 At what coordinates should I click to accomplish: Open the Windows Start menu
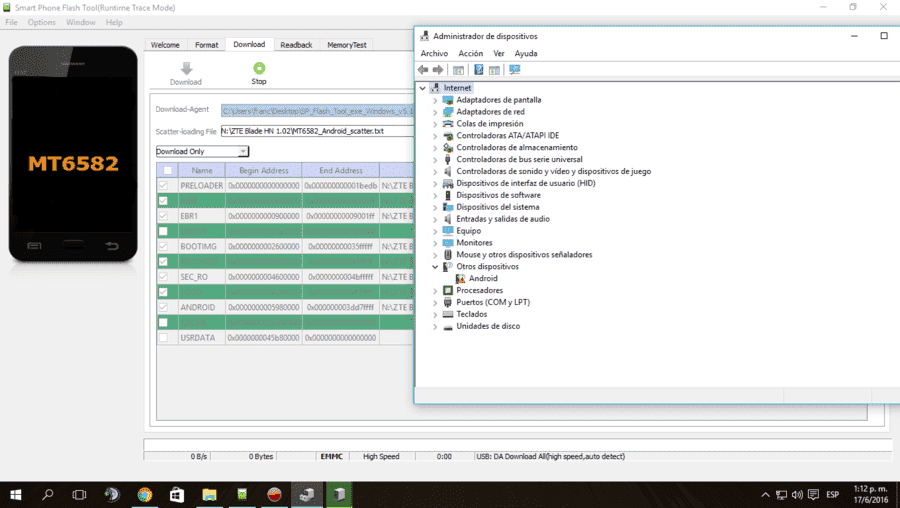click(15, 494)
